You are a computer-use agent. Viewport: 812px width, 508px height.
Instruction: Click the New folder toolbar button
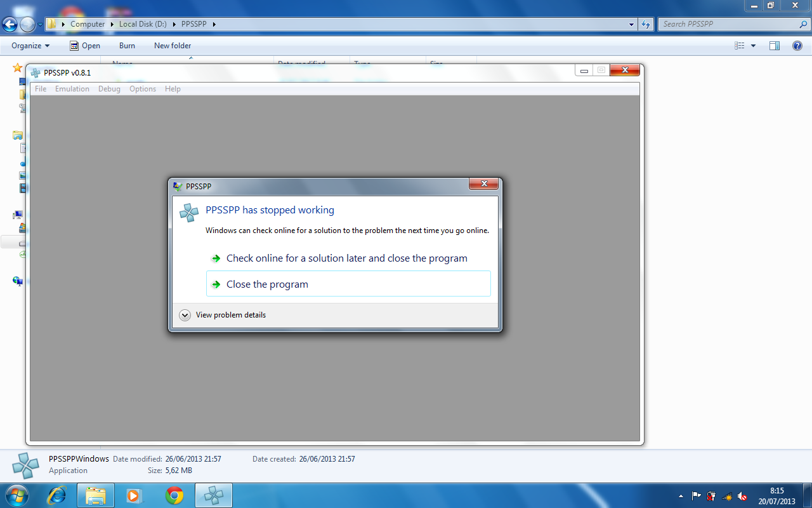(x=173, y=46)
